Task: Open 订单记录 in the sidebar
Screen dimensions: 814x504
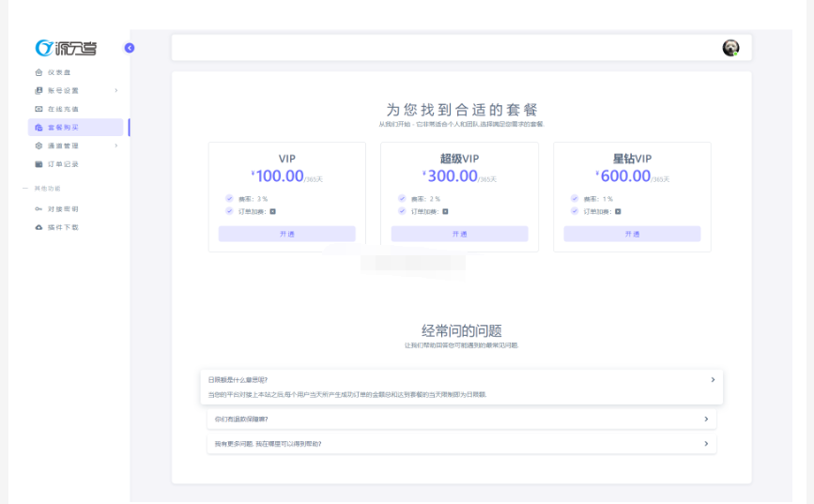Action: pos(76,164)
